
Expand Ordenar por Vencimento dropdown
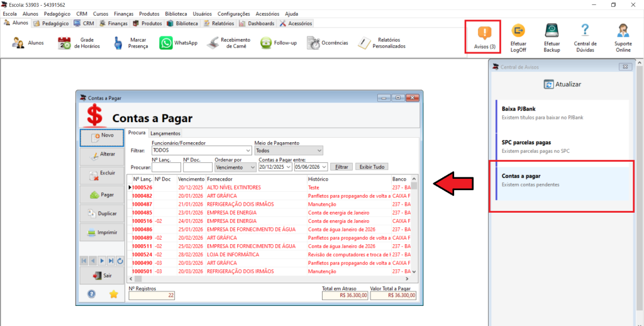click(x=253, y=167)
